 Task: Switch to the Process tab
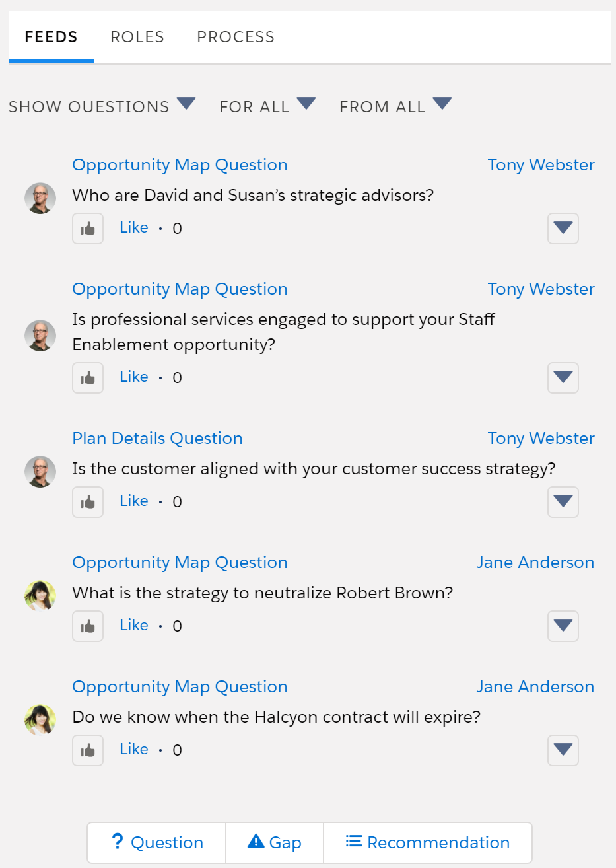(236, 37)
